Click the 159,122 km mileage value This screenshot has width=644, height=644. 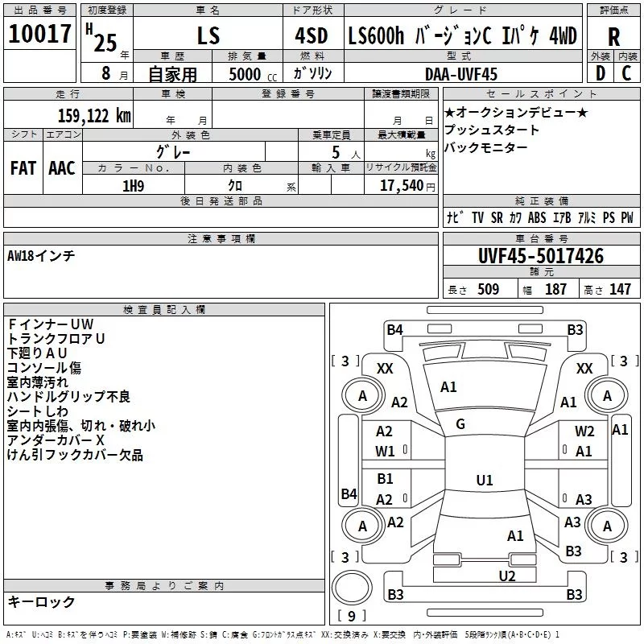click(94, 115)
